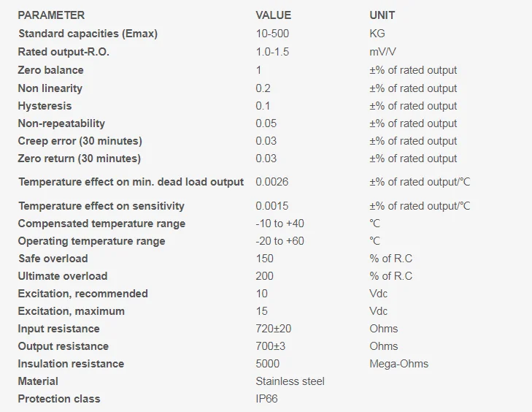The width and height of the screenshot is (532, 412).
Task: Click the VALUE column header
Action: coord(273,15)
